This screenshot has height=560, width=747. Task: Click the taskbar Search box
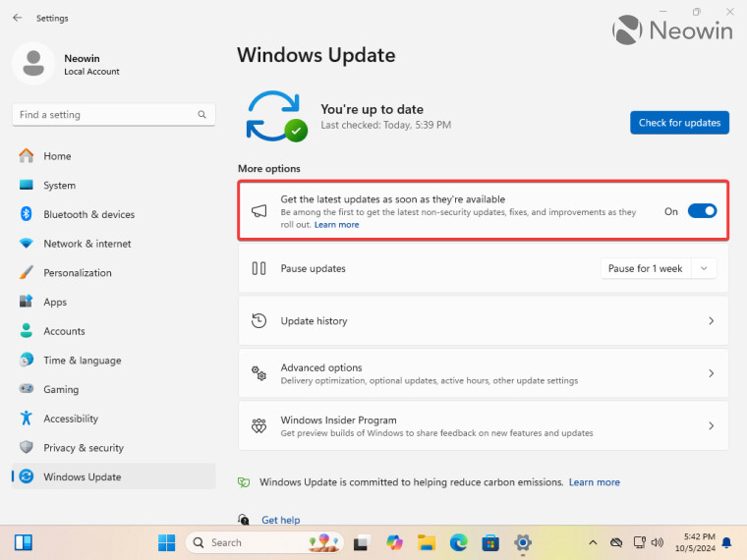point(264,542)
